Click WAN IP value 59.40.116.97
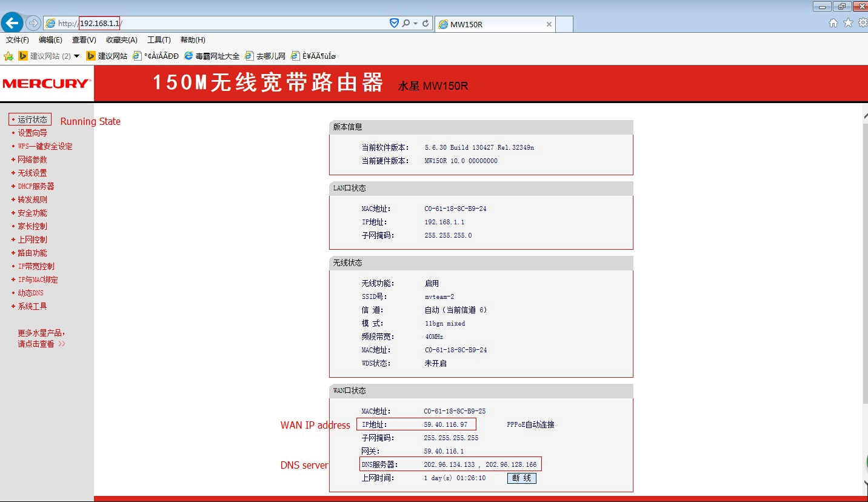Viewport: 868px width, 502px height. point(446,424)
